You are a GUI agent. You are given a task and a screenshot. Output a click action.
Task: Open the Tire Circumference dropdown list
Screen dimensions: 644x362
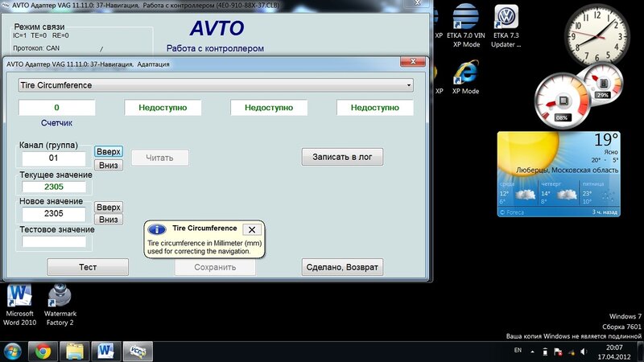tap(216, 85)
